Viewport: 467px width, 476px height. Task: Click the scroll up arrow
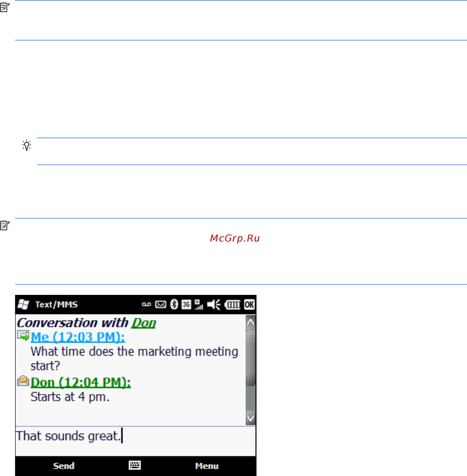(x=250, y=322)
